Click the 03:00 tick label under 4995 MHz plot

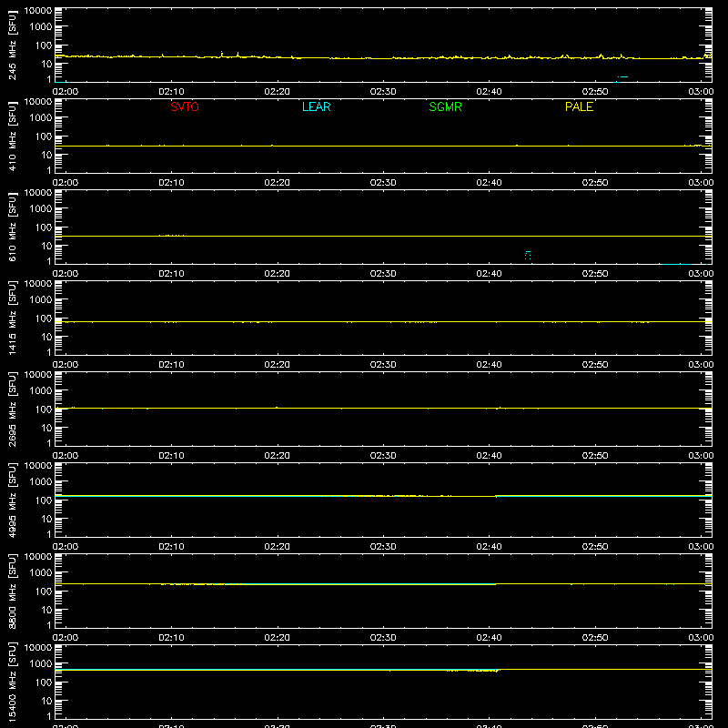coord(701,547)
